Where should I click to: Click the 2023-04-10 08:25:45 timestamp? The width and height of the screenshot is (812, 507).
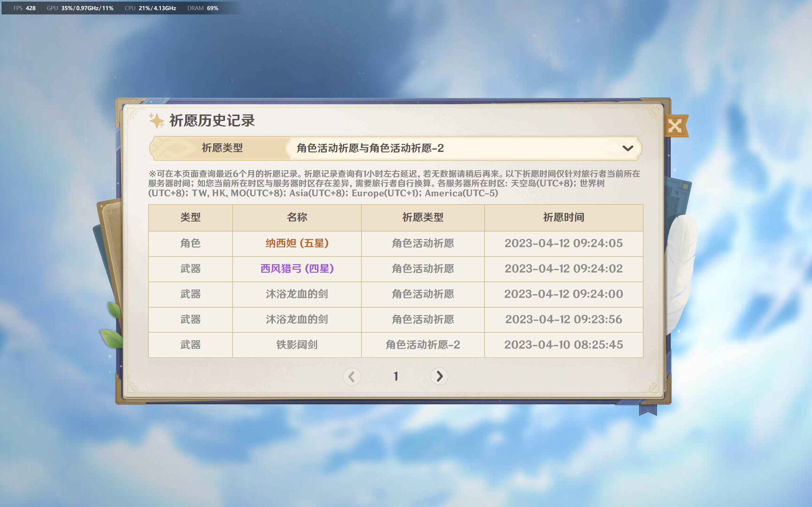click(x=563, y=345)
